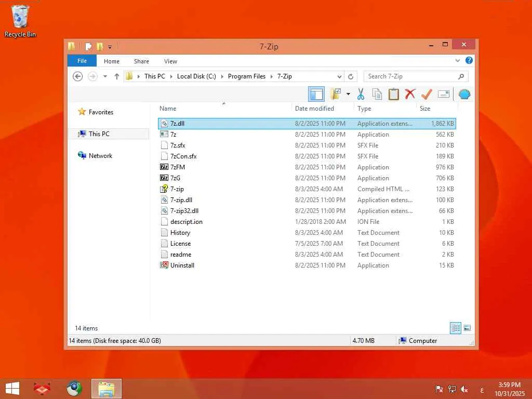Screen dimensions: 532x399
Task: Click the New Folder quick access icon
Action: (x=100, y=46)
